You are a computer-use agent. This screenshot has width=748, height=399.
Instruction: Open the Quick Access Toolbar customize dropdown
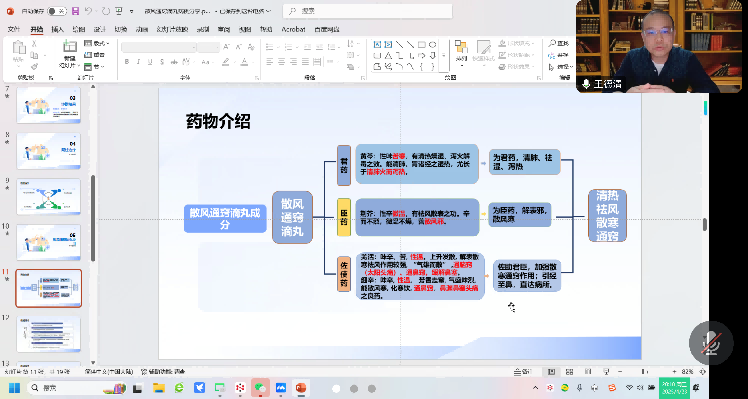[x=131, y=11]
